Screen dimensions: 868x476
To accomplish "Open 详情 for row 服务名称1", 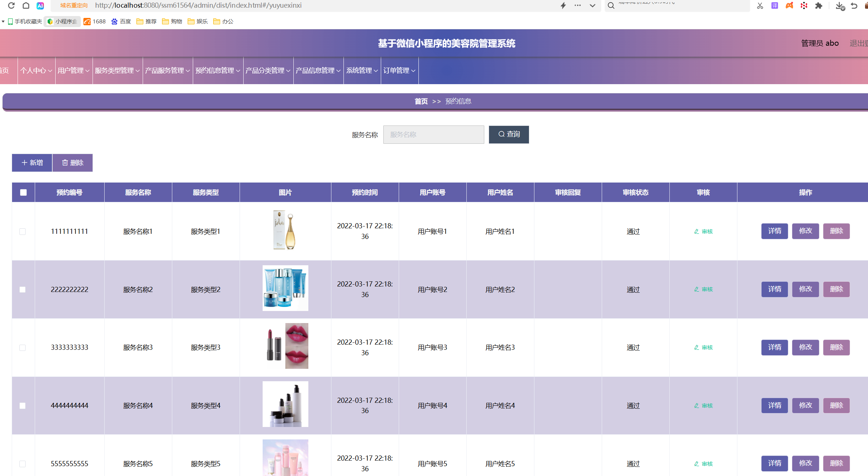I will tap(775, 231).
